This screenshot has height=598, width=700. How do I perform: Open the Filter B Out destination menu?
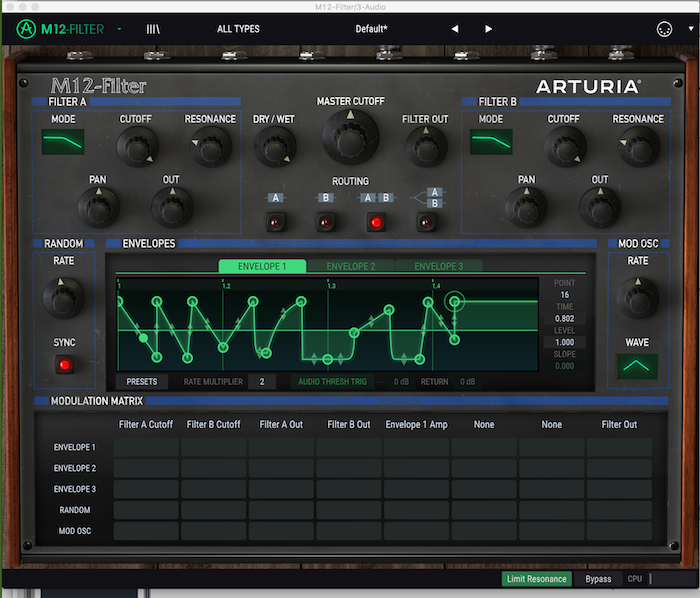(349, 424)
